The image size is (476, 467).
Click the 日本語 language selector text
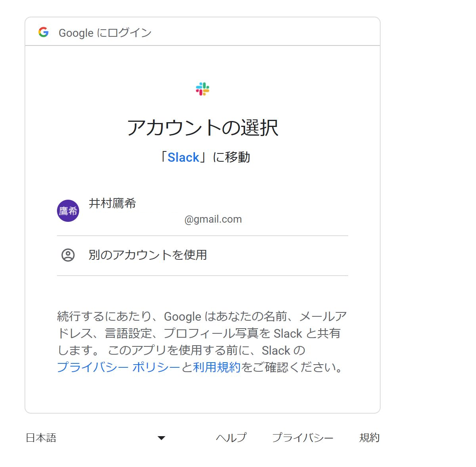coord(41,438)
